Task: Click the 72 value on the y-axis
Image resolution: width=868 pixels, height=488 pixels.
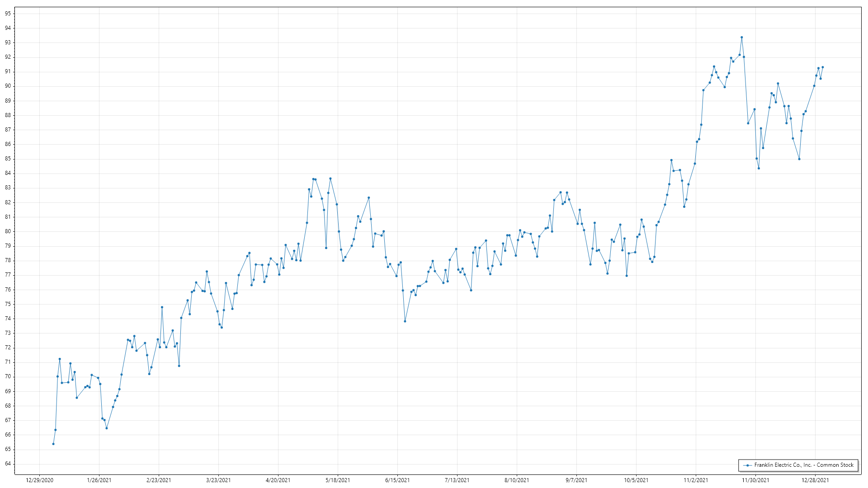Action: [8, 347]
